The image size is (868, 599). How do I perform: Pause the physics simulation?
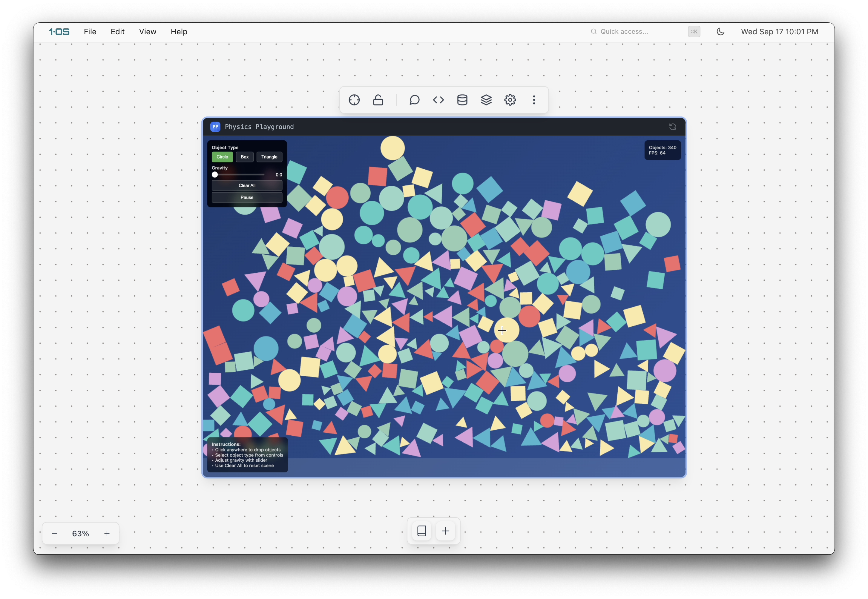pos(247,197)
